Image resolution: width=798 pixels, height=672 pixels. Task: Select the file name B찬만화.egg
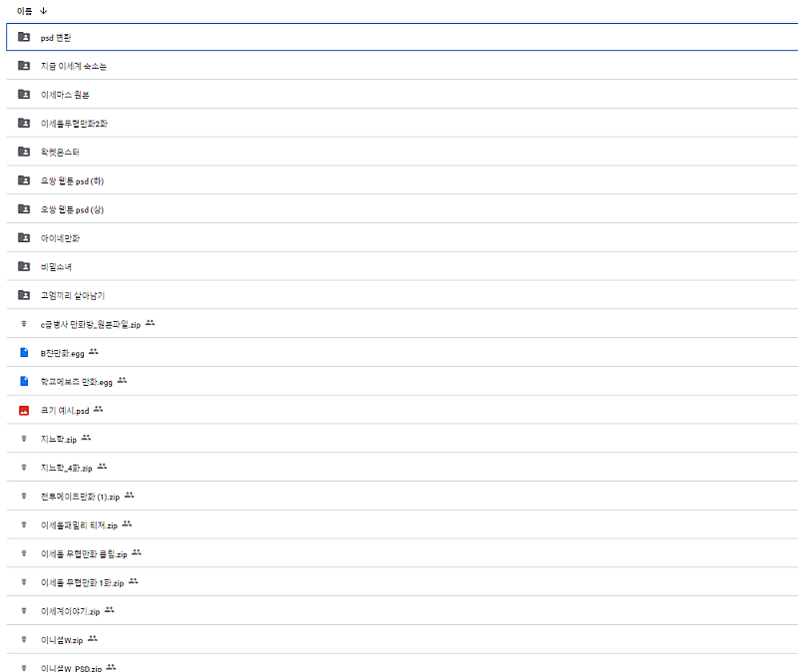click(x=63, y=353)
